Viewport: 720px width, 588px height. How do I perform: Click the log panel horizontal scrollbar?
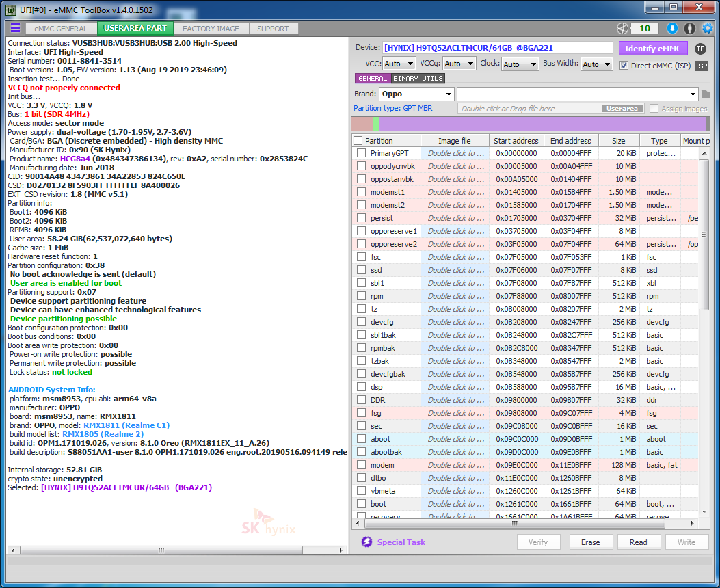tap(161, 550)
